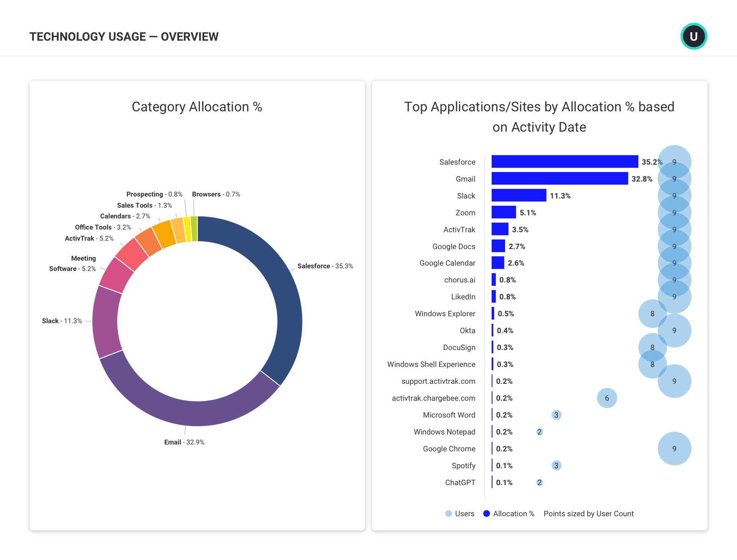737x560 pixels.
Task: Click the Salesforce 35.2% bar
Action: pos(565,162)
